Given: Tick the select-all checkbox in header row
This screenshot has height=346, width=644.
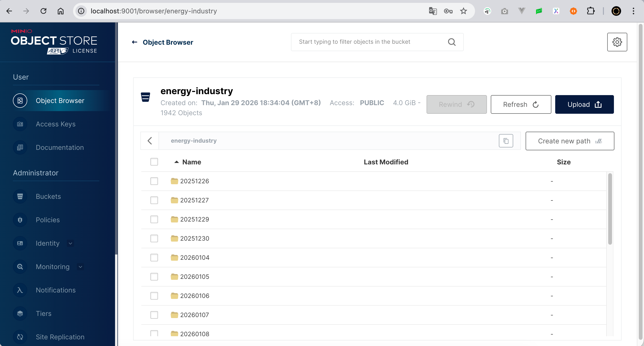Looking at the screenshot, I should point(154,162).
